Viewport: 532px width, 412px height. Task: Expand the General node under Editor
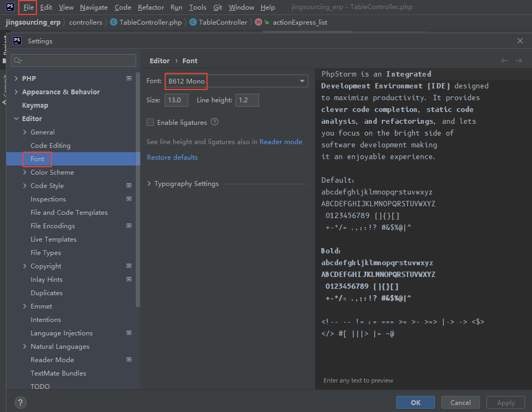tap(25, 132)
